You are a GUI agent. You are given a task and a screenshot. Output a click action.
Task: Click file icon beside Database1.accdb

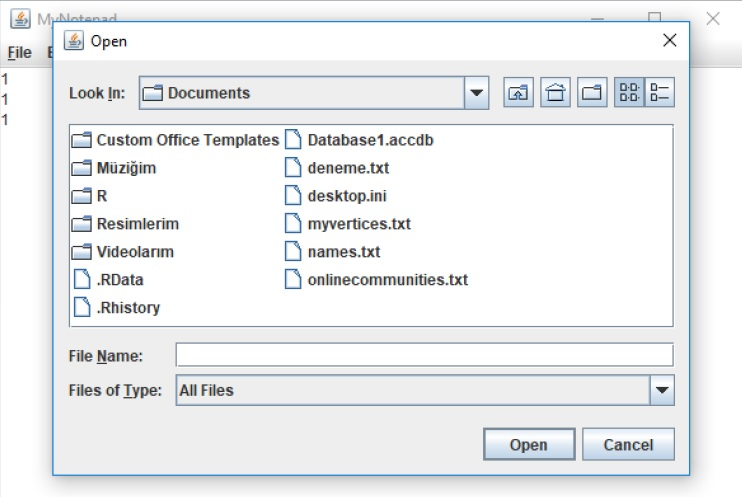pyautogui.click(x=293, y=140)
